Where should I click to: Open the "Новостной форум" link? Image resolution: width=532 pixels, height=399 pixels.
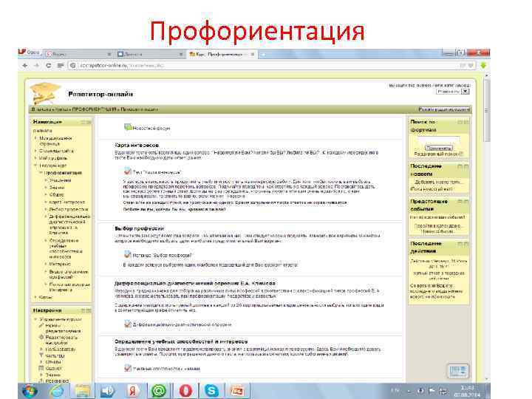click(x=151, y=129)
